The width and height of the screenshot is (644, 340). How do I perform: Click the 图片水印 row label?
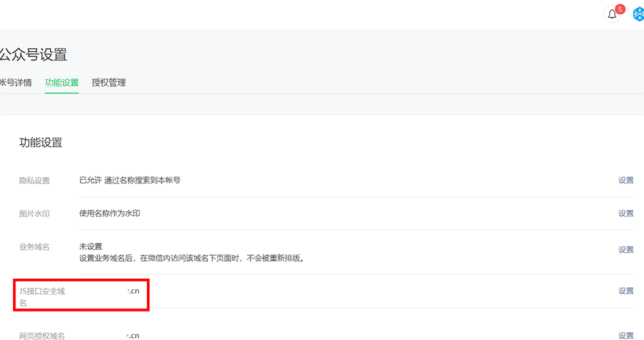(x=34, y=214)
